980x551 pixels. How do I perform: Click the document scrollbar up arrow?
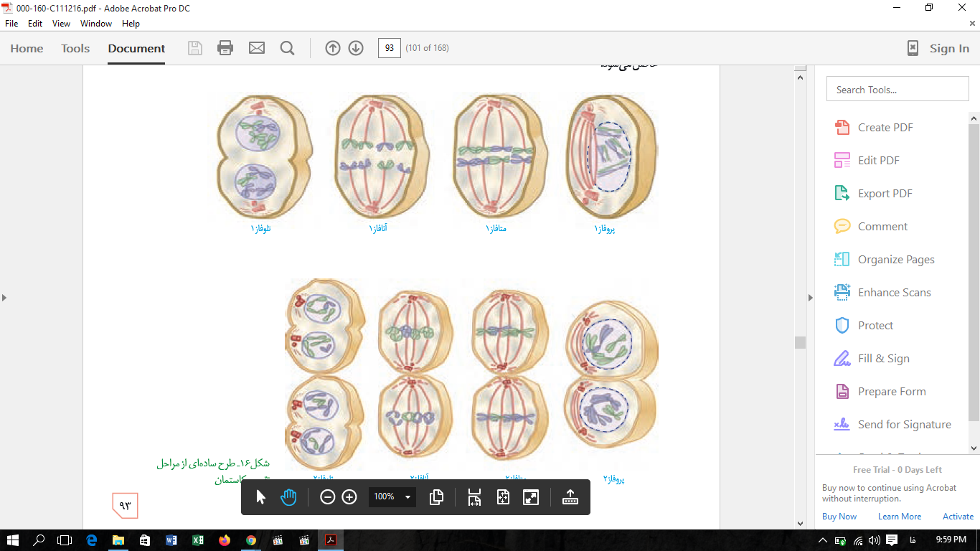pyautogui.click(x=800, y=76)
